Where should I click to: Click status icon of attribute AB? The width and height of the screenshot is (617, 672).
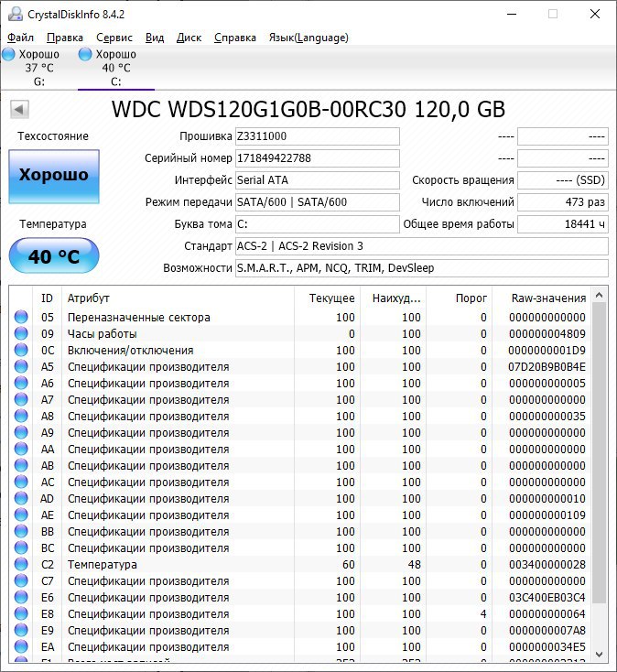pos(21,465)
